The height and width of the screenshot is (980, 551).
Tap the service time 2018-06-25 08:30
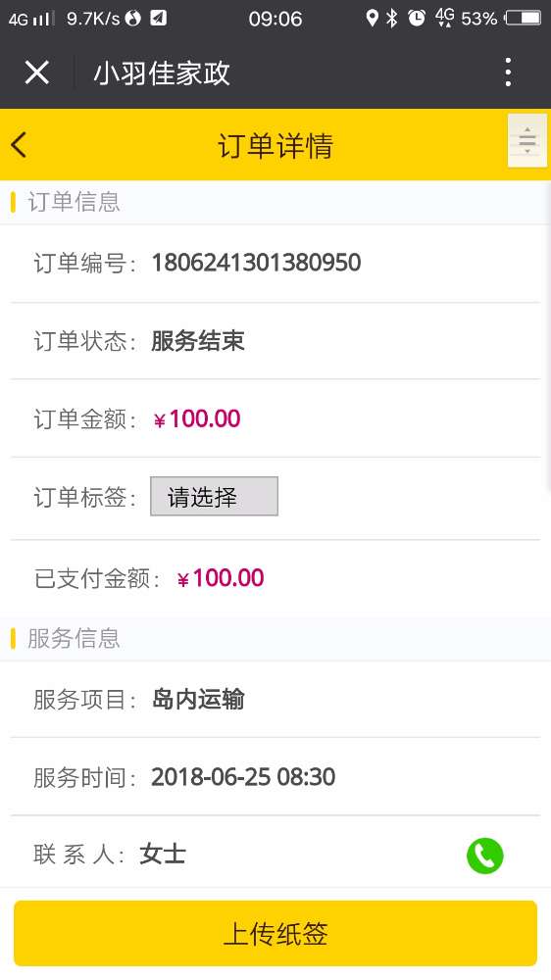pyautogui.click(x=243, y=777)
